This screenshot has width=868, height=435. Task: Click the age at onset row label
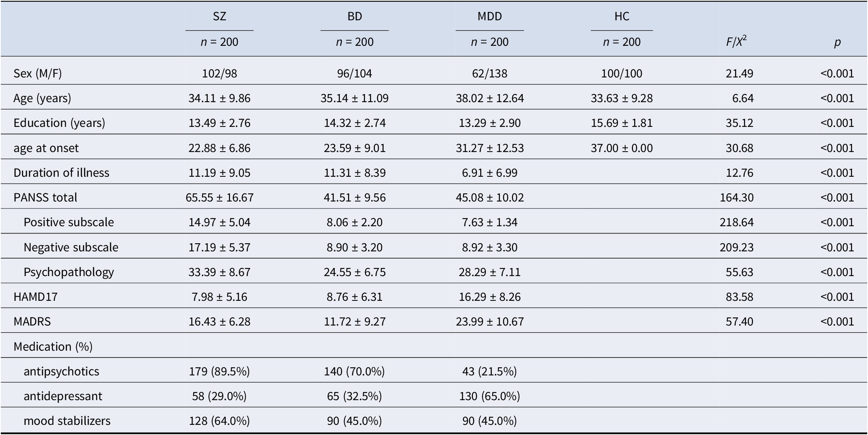pos(46,148)
